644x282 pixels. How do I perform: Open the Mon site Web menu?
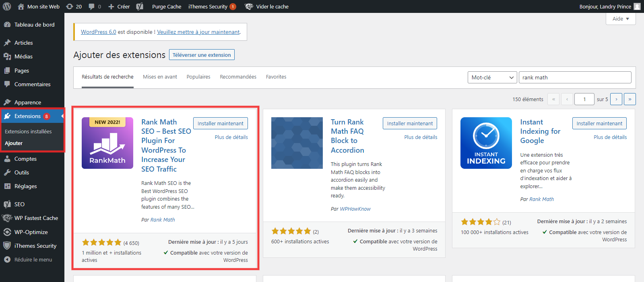pyautogui.click(x=39, y=6)
